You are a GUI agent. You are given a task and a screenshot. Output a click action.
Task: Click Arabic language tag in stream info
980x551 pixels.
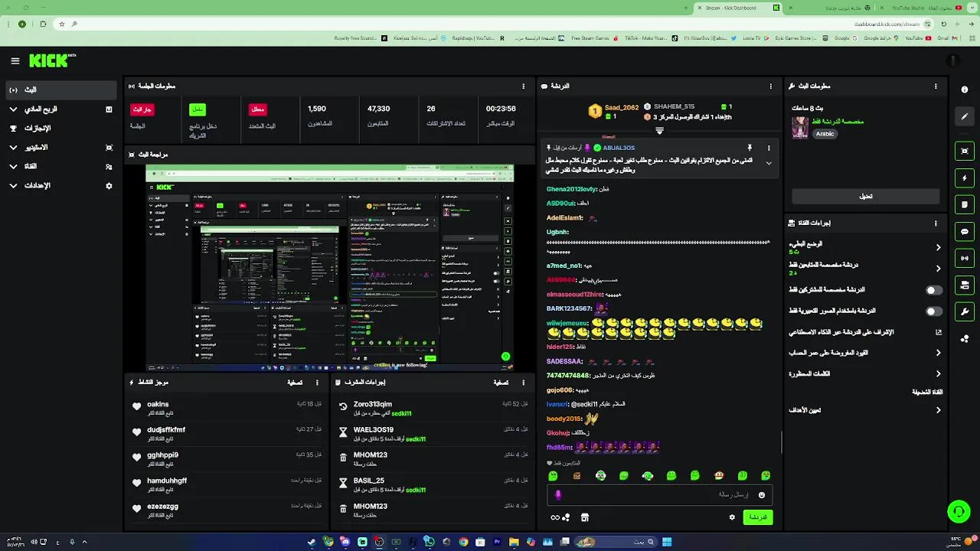click(825, 134)
